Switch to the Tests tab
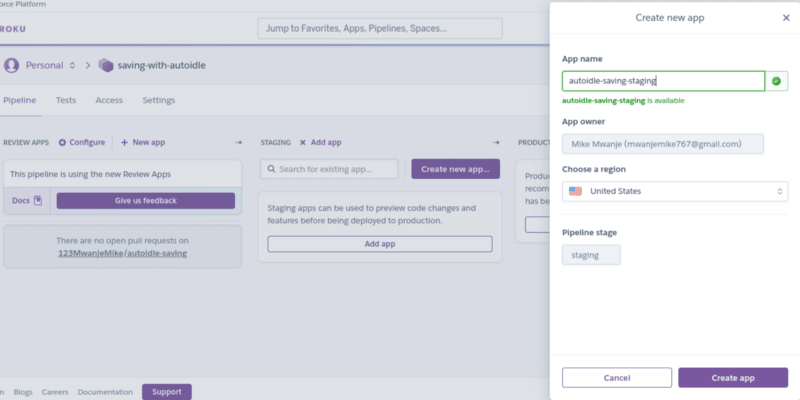Screen dimensions: 800x400 coord(66,100)
